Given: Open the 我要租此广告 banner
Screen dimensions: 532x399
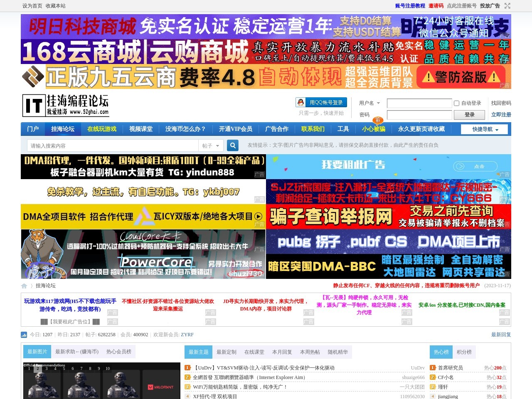Looking at the screenshot, I should coord(389,167).
